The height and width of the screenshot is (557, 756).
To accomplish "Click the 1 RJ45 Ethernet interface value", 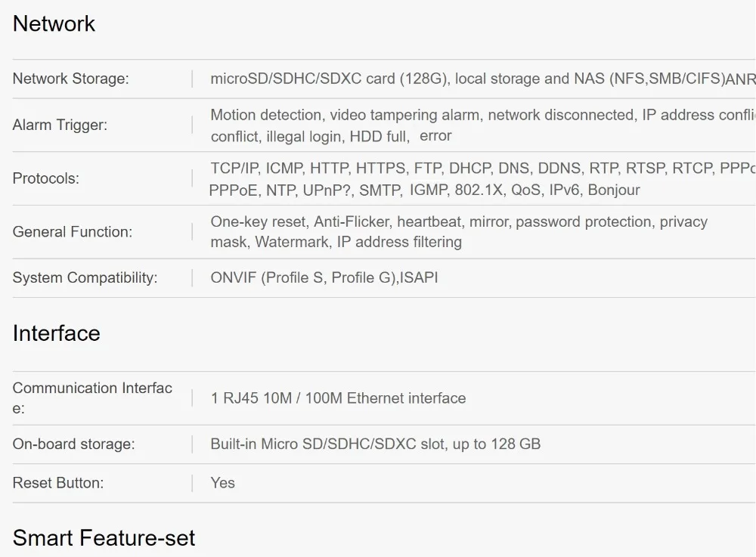I will [338, 398].
